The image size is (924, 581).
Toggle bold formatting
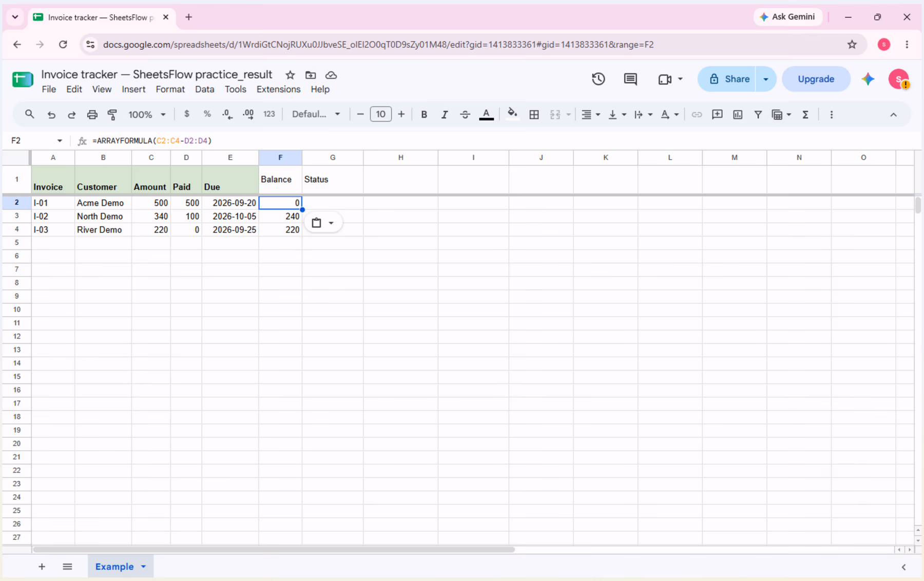[x=424, y=114]
